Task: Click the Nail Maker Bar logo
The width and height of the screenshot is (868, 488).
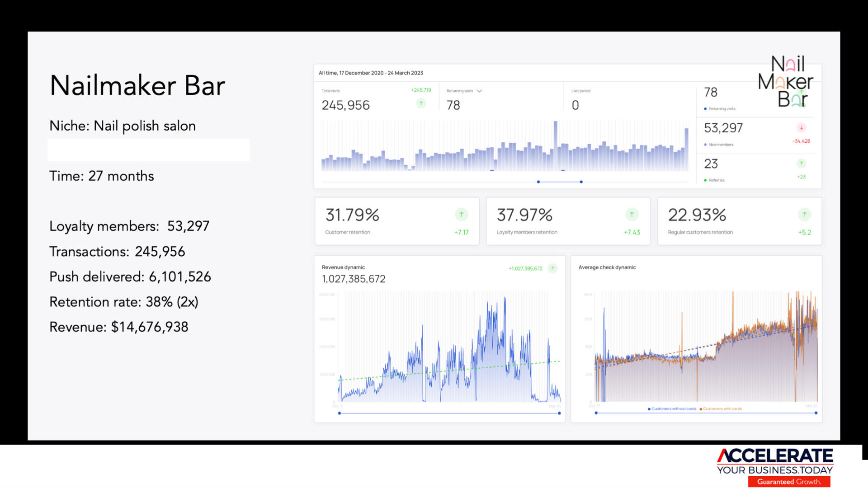Action: (x=786, y=81)
